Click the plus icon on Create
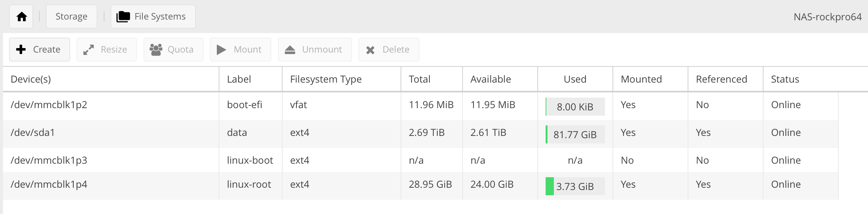Image resolution: width=868 pixels, height=214 pixels. pos(21,50)
